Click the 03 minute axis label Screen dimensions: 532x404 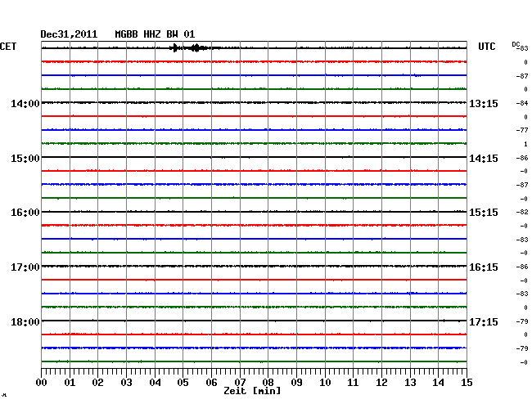(126, 383)
